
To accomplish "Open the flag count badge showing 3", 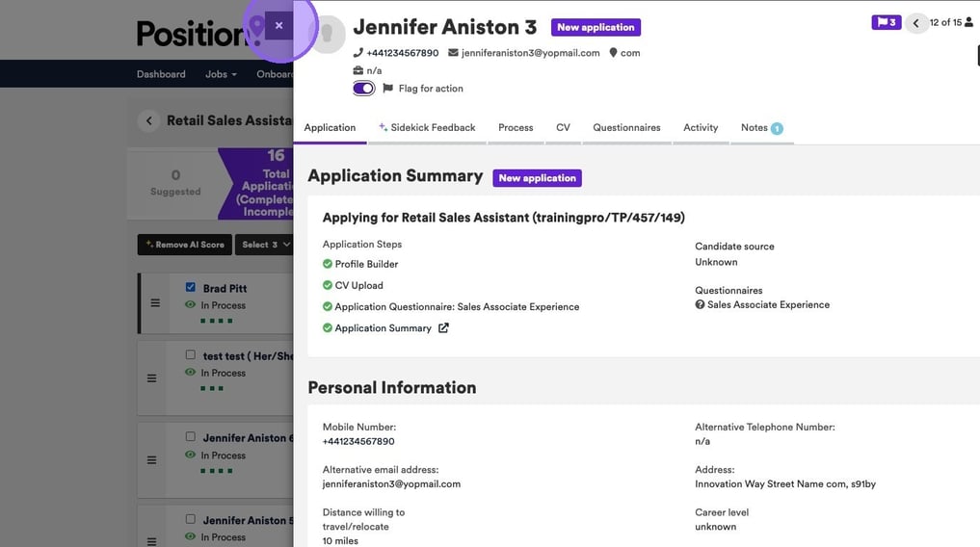I will point(885,22).
